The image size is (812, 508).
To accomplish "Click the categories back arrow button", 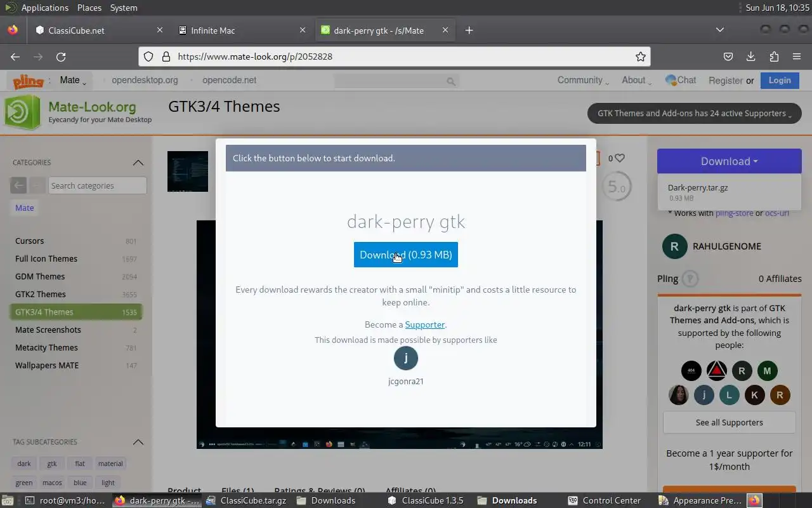I will point(18,185).
